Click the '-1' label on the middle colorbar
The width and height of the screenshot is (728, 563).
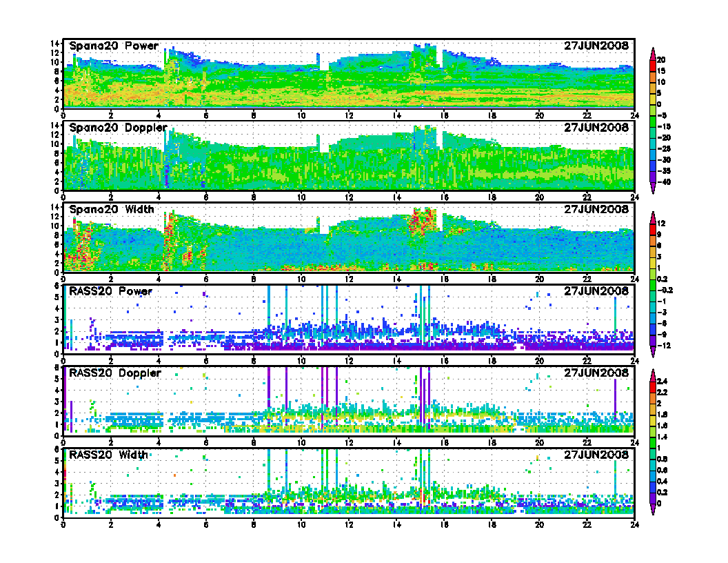coord(662,302)
